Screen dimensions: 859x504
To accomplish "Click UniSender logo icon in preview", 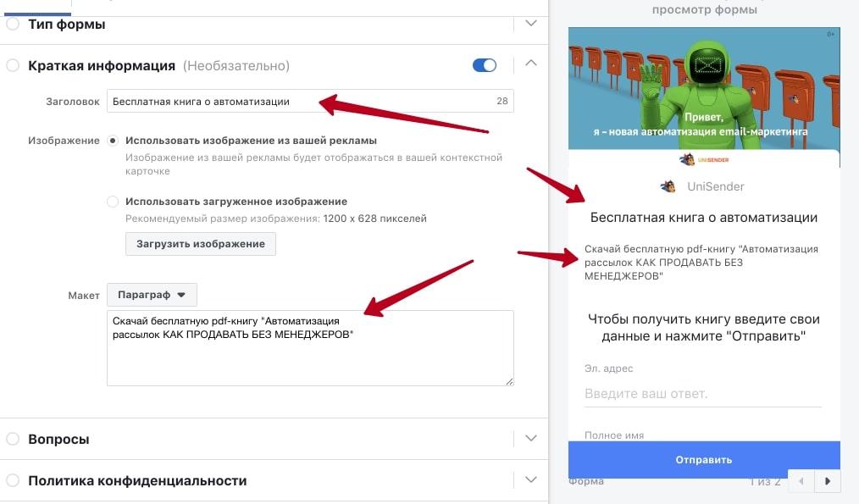I will tap(668, 186).
